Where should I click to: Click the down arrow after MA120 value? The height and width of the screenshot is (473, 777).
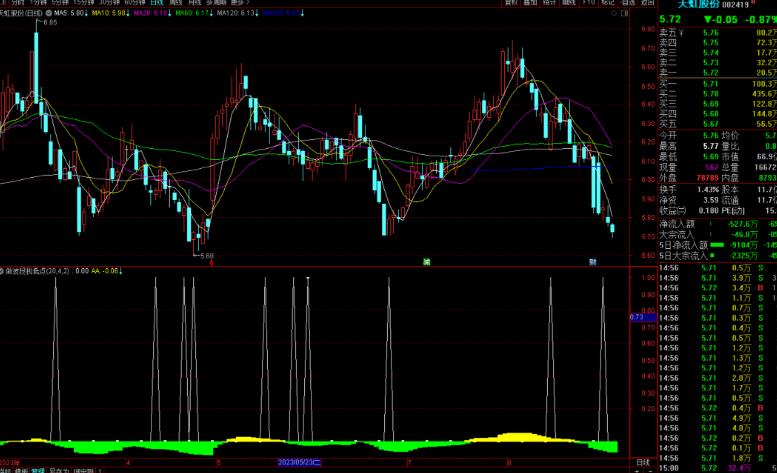pyautogui.click(x=257, y=13)
